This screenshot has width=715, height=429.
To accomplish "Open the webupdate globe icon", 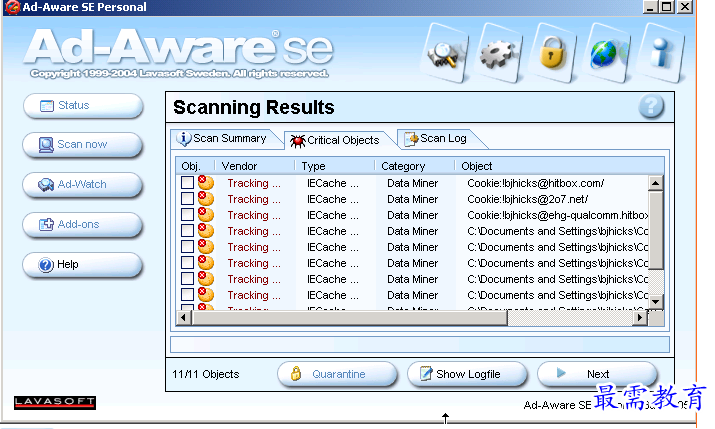I will pos(606,53).
